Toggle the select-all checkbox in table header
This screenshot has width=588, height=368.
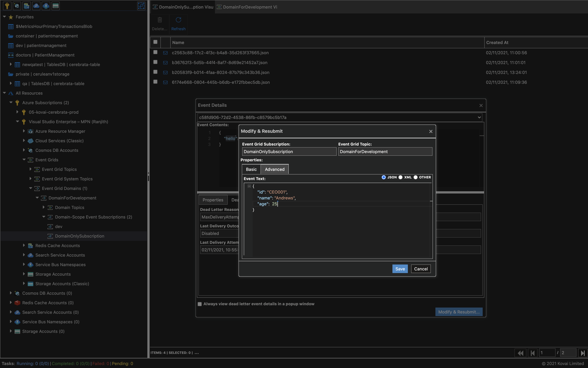tap(155, 42)
